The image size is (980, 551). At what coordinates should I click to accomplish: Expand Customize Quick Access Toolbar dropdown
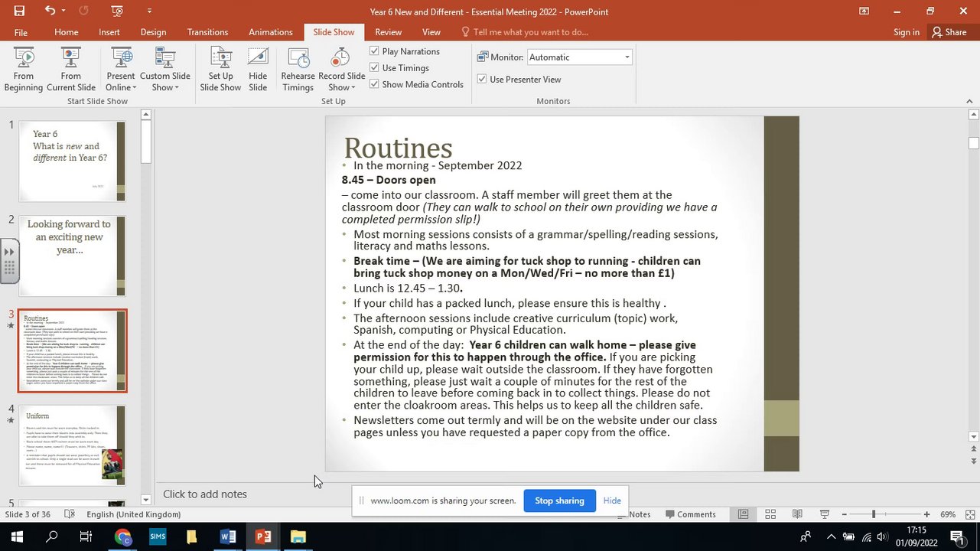click(149, 11)
